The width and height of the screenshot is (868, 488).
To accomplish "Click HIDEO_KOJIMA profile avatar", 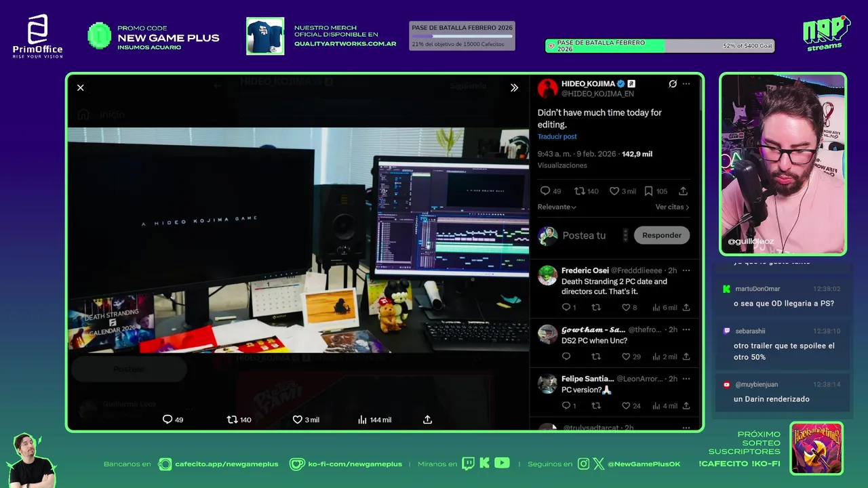I will (x=547, y=88).
